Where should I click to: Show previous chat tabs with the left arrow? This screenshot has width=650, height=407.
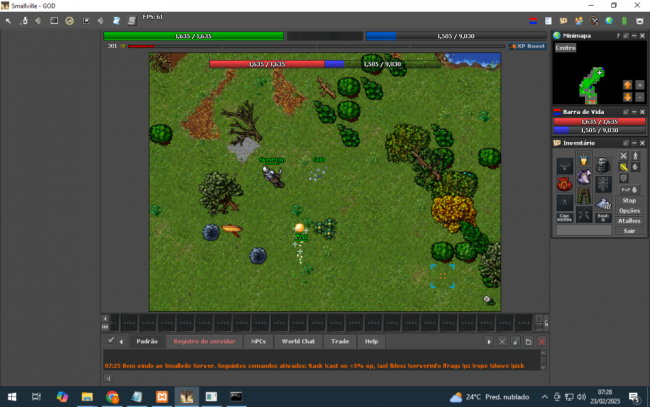click(x=121, y=342)
